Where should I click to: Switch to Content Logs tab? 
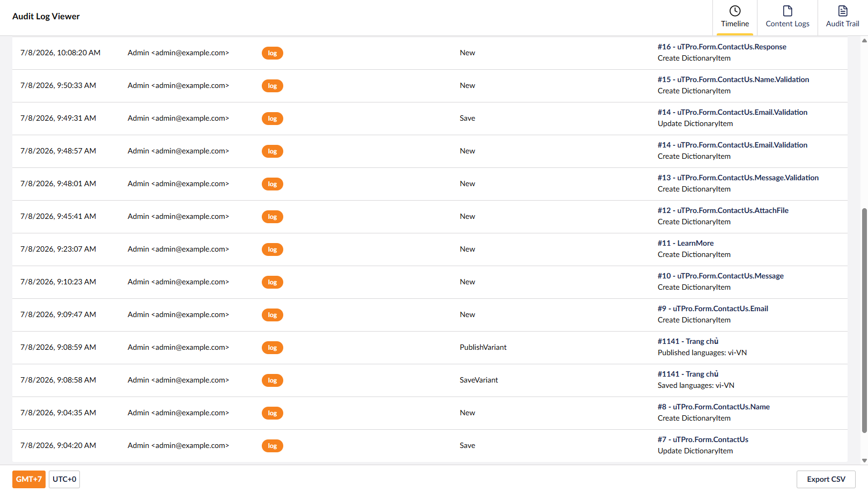(787, 18)
